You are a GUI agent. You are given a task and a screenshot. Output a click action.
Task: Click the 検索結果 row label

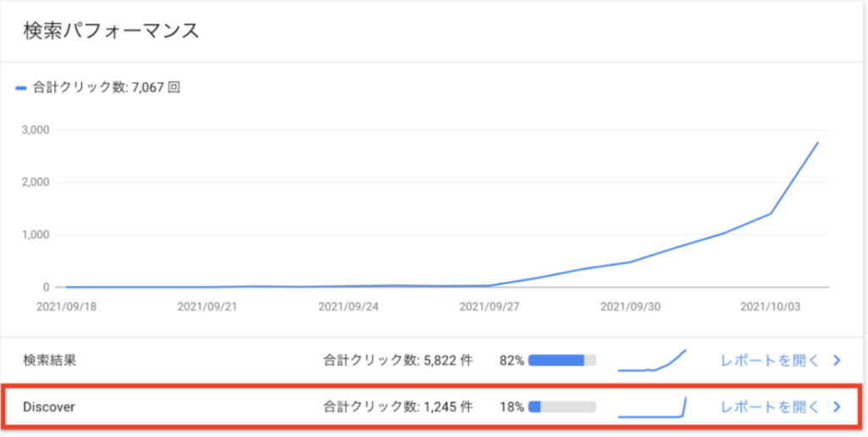pyautogui.click(x=50, y=360)
